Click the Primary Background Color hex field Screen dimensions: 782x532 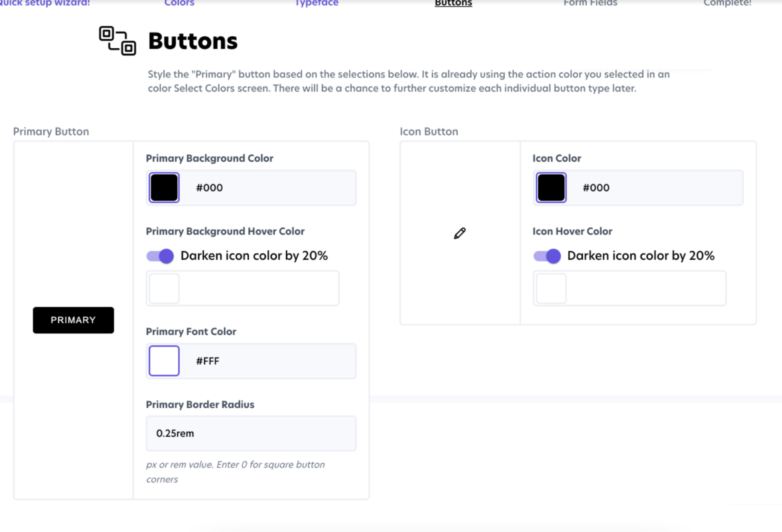(269, 188)
